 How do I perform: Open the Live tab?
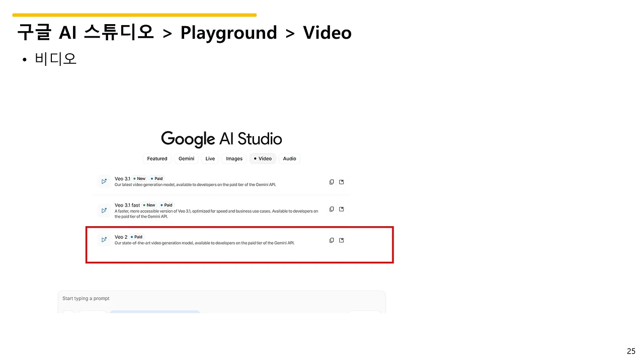210,158
